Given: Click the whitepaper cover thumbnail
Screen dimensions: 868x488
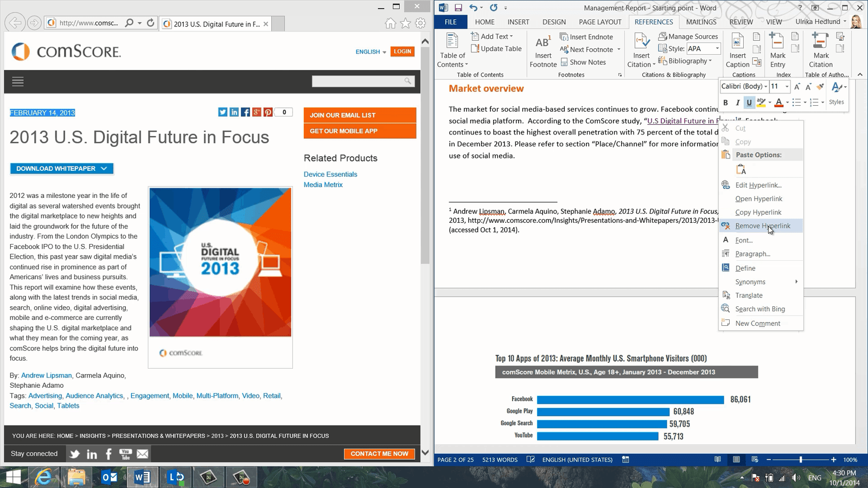Looking at the screenshot, I should pyautogui.click(x=220, y=278).
